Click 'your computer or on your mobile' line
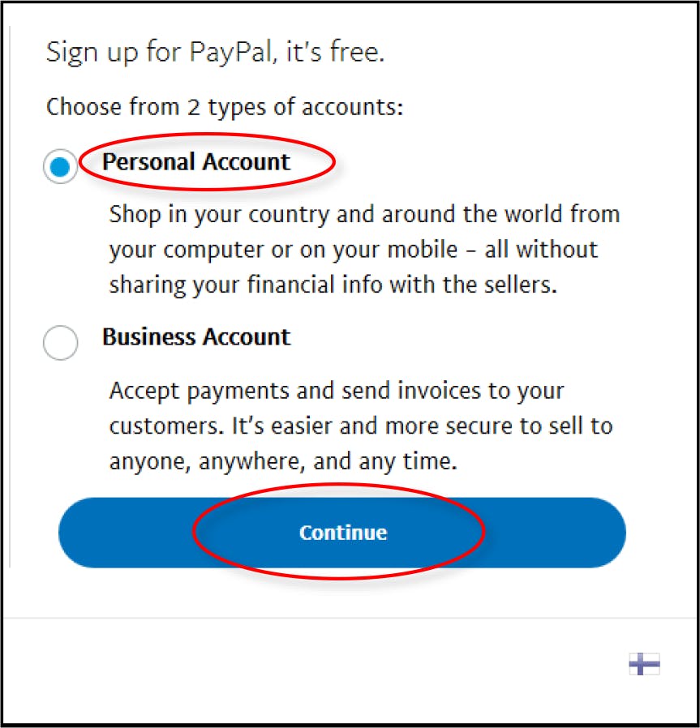 tap(354, 250)
